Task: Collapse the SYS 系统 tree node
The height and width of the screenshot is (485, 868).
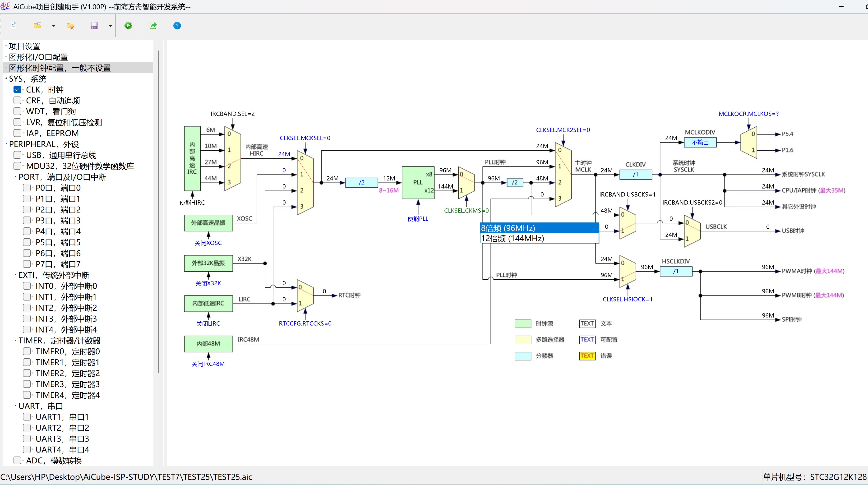Action: point(6,79)
